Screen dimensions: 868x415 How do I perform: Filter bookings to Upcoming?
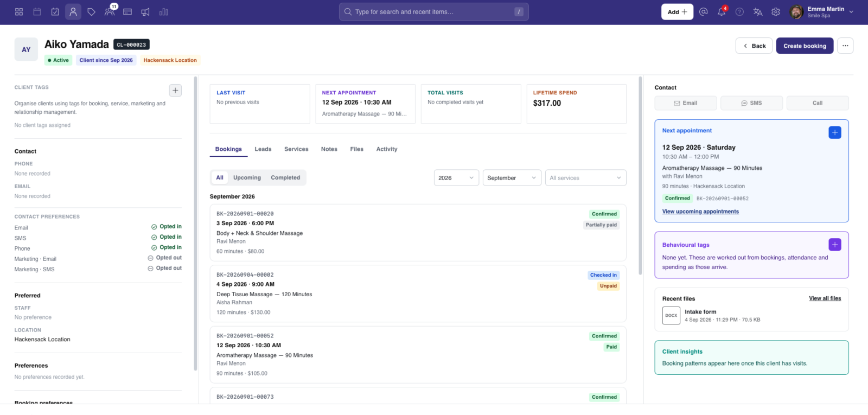point(247,177)
